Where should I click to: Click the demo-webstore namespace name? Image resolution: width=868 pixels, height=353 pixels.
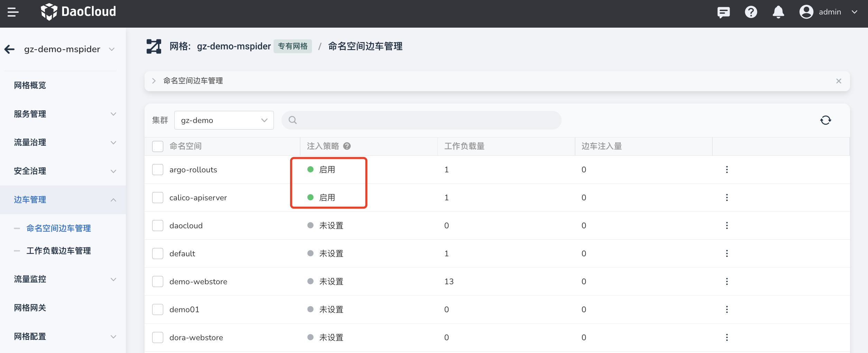click(x=198, y=282)
